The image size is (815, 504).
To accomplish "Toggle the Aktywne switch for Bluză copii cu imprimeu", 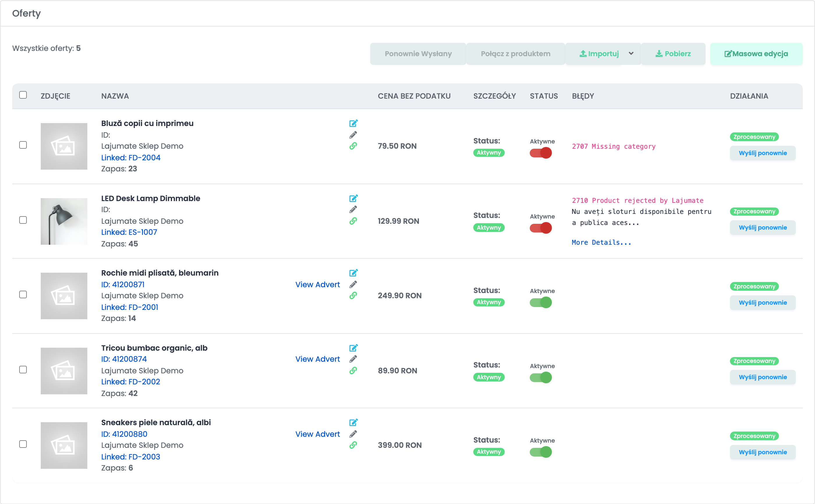I will point(540,153).
